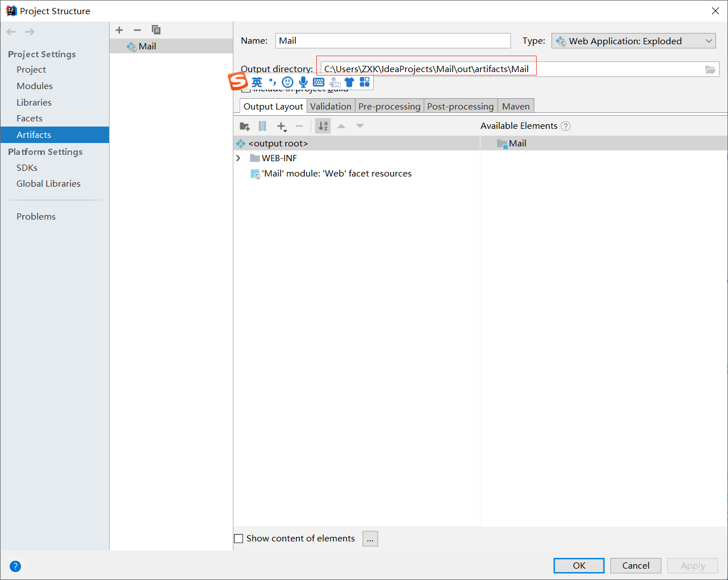Select 'Mail' module Web facet resources
The width and height of the screenshot is (728, 580).
(x=357, y=174)
